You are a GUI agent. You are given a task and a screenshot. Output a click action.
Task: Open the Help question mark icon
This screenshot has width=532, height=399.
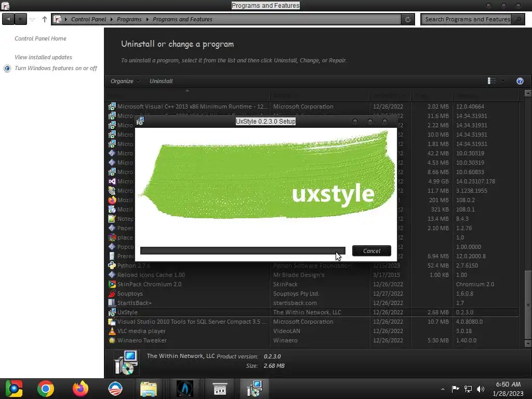[520, 81]
